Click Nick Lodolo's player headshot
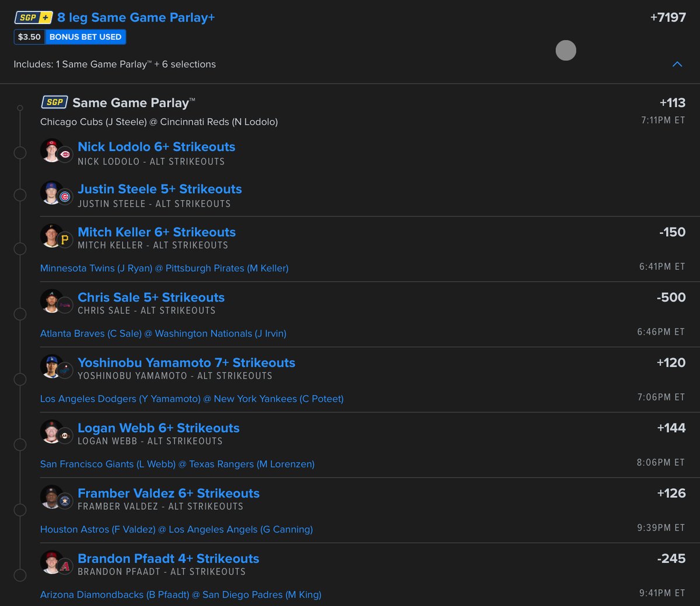Image resolution: width=700 pixels, height=606 pixels. pyautogui.click(x=51, y=150)
